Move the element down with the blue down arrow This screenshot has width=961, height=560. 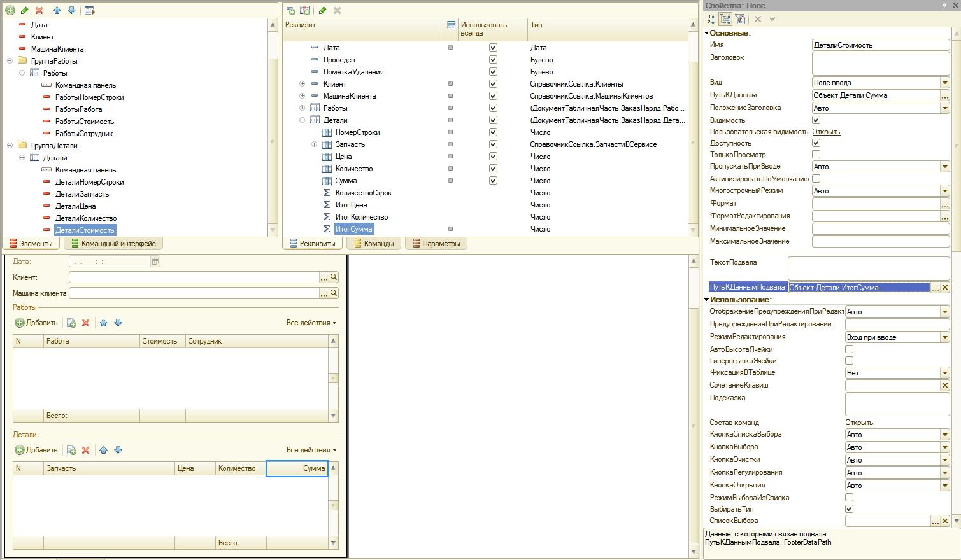pos(71,10)
